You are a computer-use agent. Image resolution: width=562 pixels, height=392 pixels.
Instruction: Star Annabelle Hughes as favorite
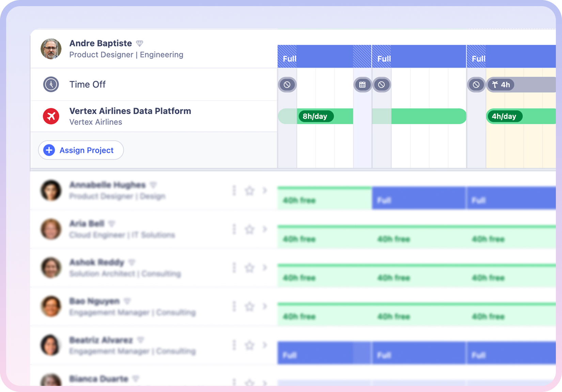[250, 191]
